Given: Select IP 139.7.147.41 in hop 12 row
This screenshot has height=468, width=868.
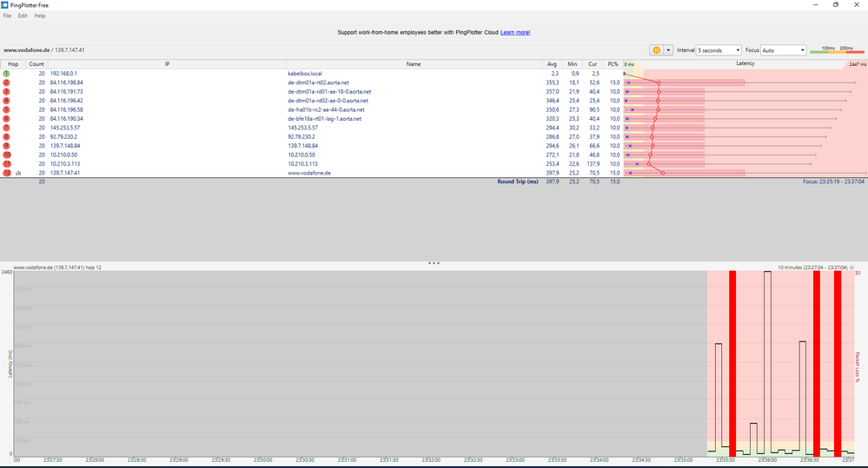Looking at the screenshot, I should 65,173.
